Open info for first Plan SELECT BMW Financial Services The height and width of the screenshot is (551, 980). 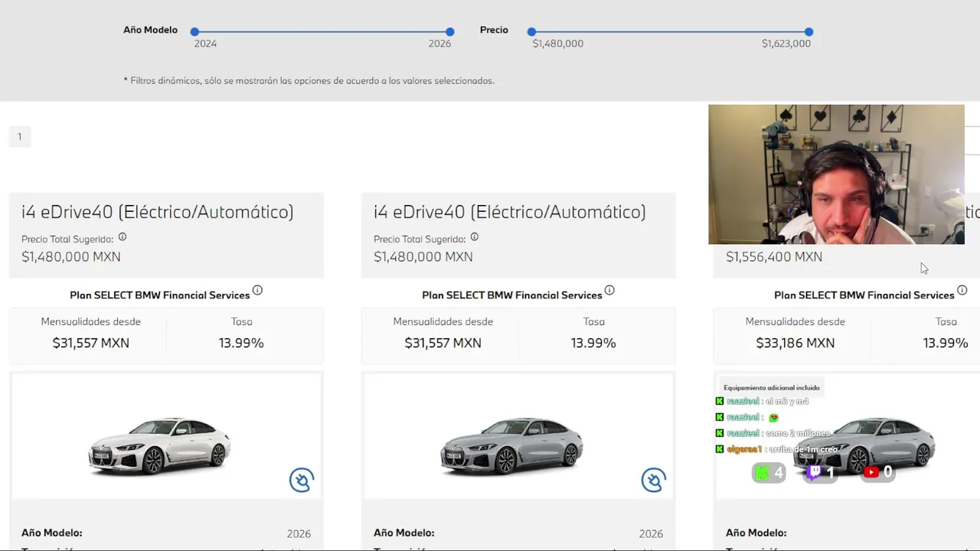coord(257,291)
